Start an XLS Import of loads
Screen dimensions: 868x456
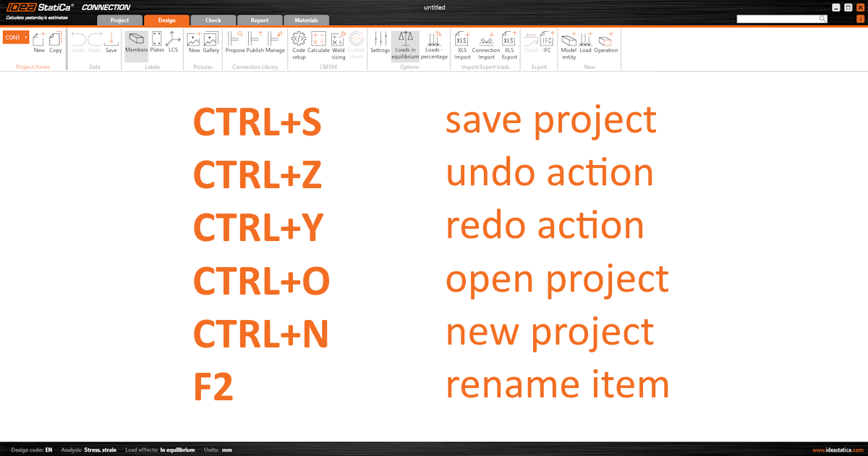[x=461, y=45]
